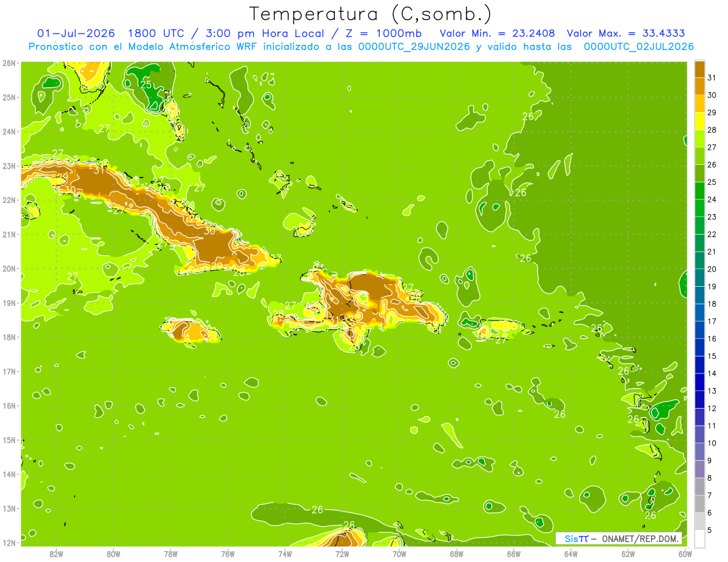Click the '0000UTC_02JUL2026' valid-until text
This screenshot has width=728, height=562.
pyautogui.click(x=639, y=47)
